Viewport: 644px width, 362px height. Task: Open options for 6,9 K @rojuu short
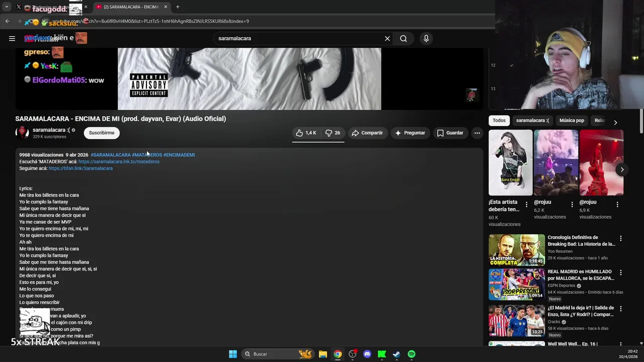(x=617, y=205)
